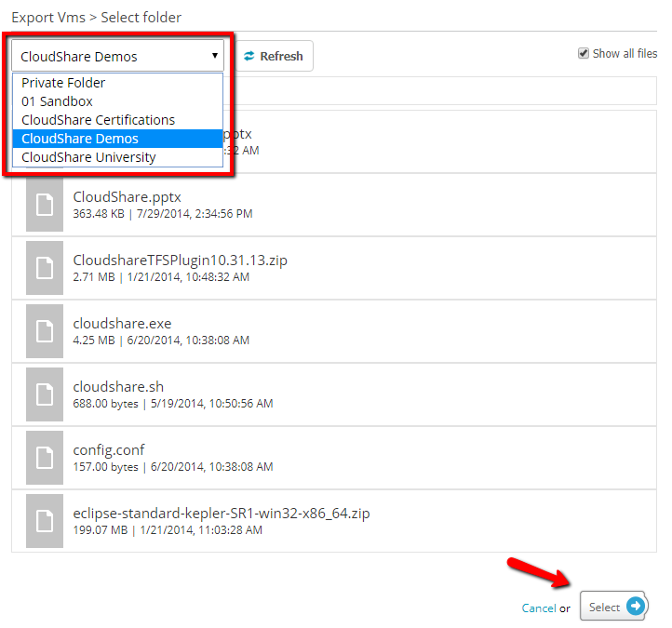Click the blue arrow icon on Select
The height and width of the screenshot is (628, 672).
pyautogui.click(x=635, y=606)
